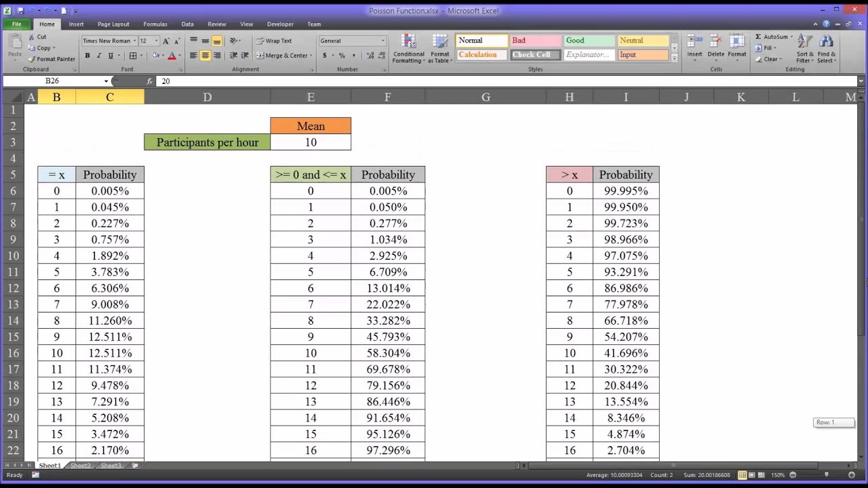The image size is (868, 488).
Task: Toggle Bottom Align alignment
Action: (216, 41)
